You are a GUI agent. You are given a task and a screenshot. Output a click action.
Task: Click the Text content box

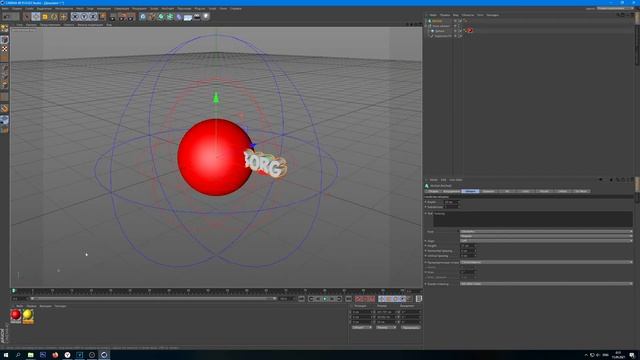click(x=533, y=219)
